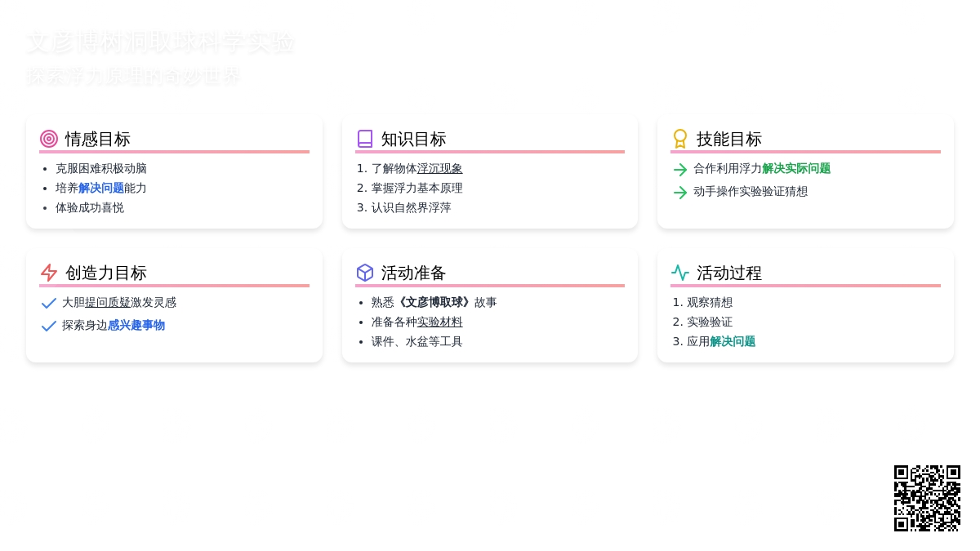The height and width of the screenshot is (551, 980).
Task: Select the 情感目标 card heading
Action: tap(98, 140)
